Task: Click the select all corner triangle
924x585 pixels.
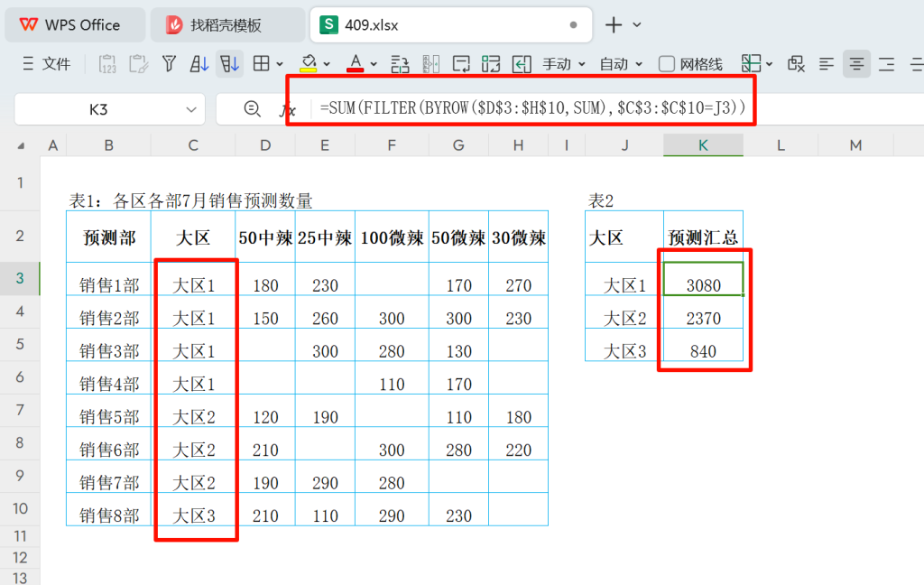Action: [22, 145]
